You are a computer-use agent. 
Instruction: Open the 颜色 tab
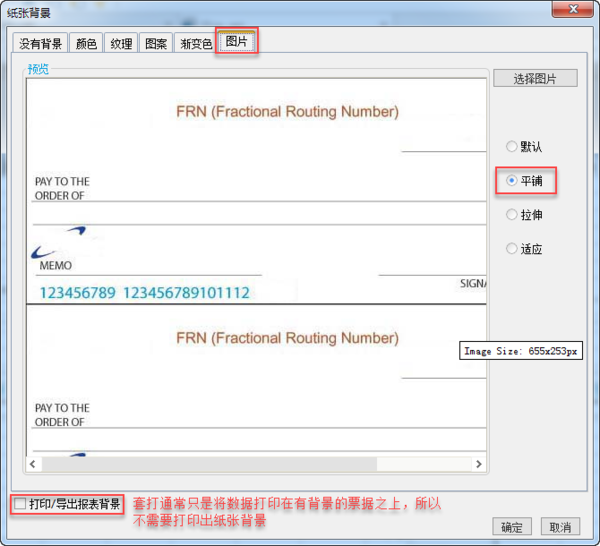pyautogui.click(x=86, y=44)
